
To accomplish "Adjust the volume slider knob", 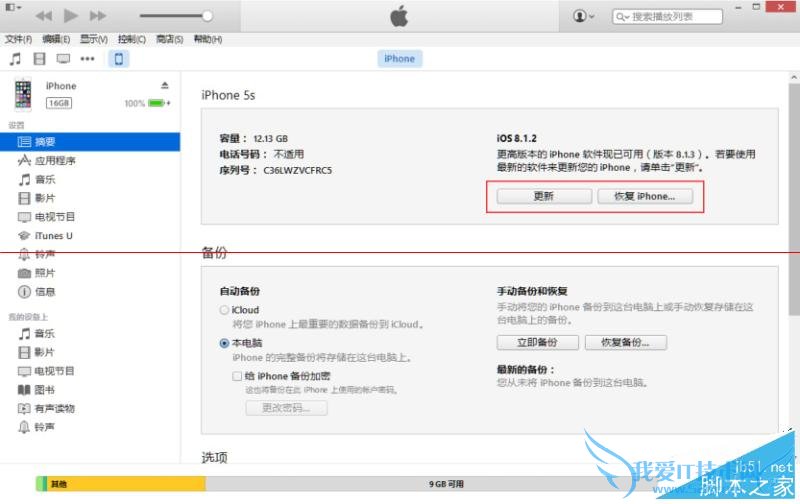I will coord(207,16).
